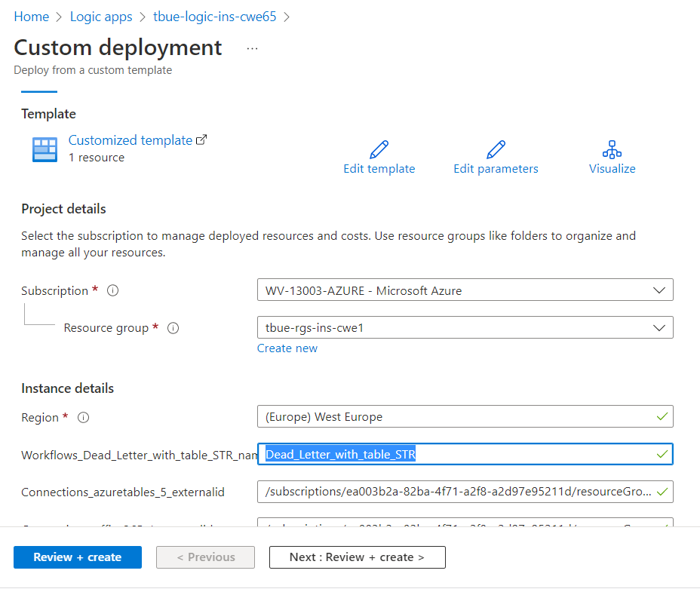
Task: Click the partially visible last connection input
Action: point(465,522)
